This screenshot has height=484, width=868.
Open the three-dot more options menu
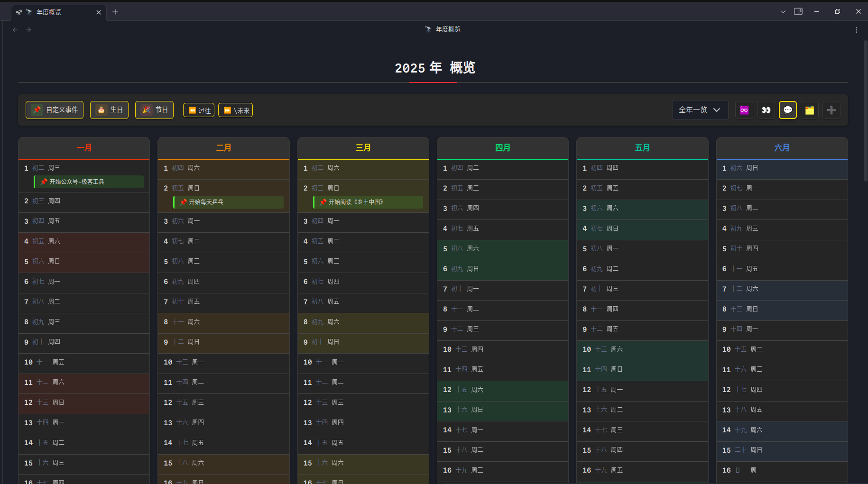[x=856, y=30]
